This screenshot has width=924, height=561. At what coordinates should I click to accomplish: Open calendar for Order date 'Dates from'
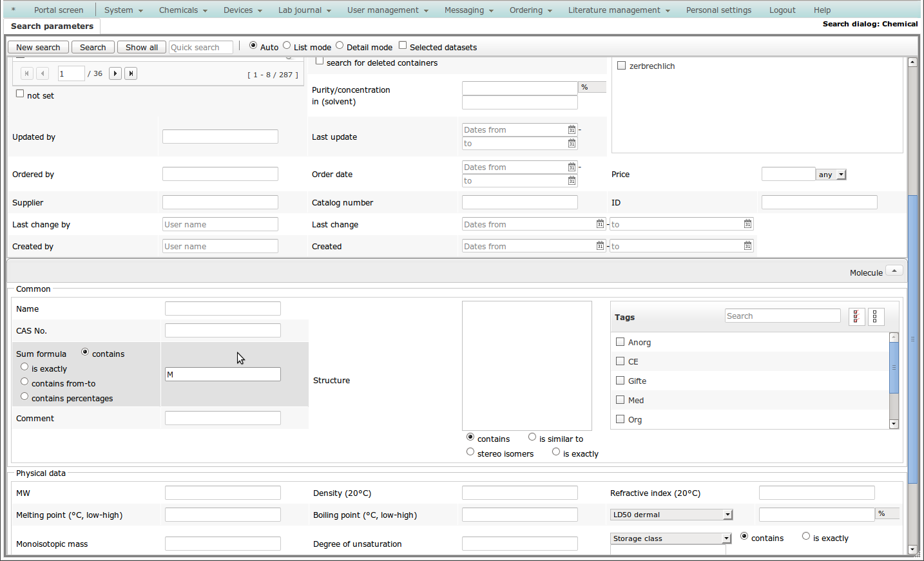(572, 167)
